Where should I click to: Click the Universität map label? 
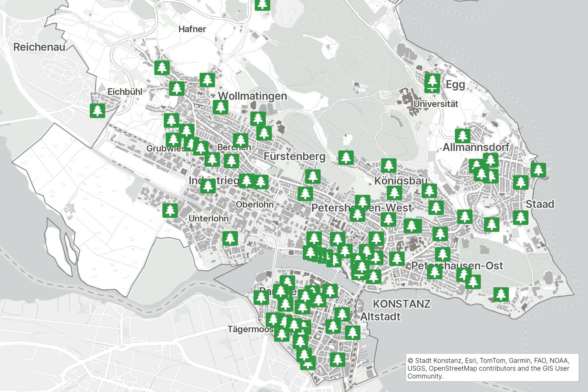[x=436, y=104]
